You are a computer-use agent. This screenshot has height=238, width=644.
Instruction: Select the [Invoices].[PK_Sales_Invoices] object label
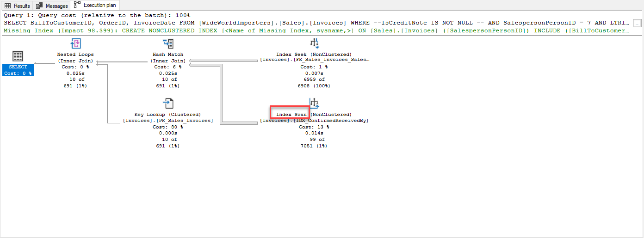click(x=168, y=121)
